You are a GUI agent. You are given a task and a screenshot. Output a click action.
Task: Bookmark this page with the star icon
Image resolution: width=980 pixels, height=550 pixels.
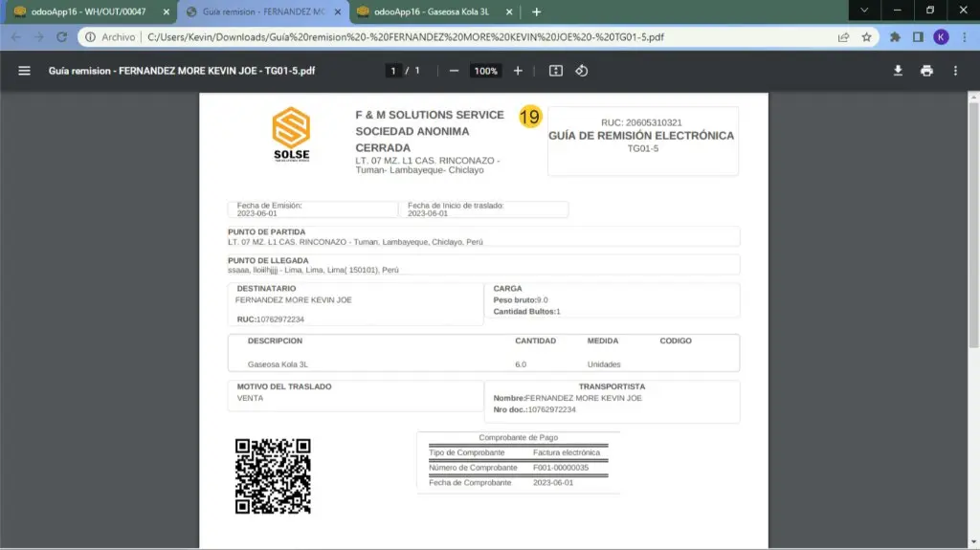pos(866,37)
